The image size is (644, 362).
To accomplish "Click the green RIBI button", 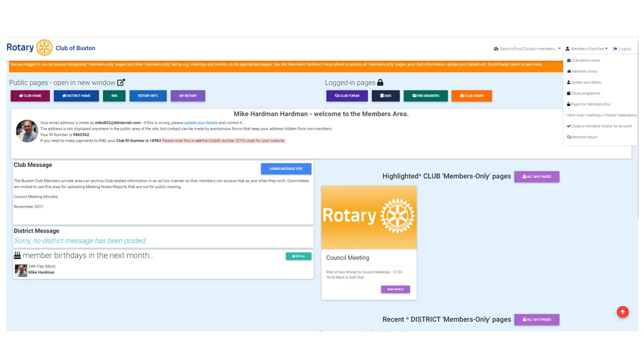I will tap(114, 96).
